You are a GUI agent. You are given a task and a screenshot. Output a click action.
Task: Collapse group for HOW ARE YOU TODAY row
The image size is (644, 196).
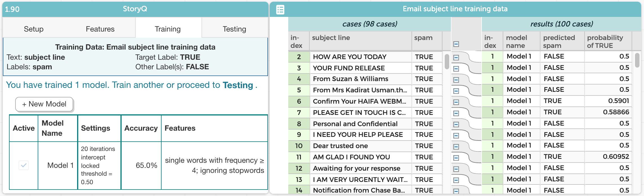(x=456, y=58)
